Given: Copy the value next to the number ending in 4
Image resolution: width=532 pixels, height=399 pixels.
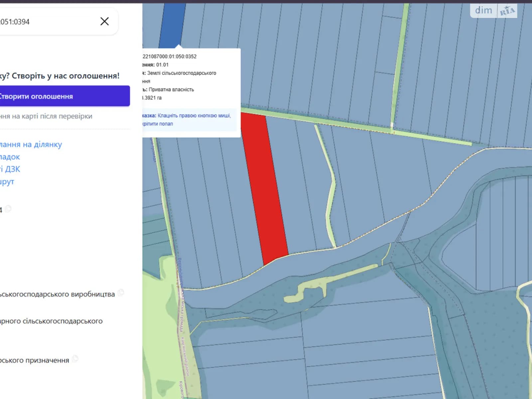Looking at the screenshot, I should pos(8,209).
